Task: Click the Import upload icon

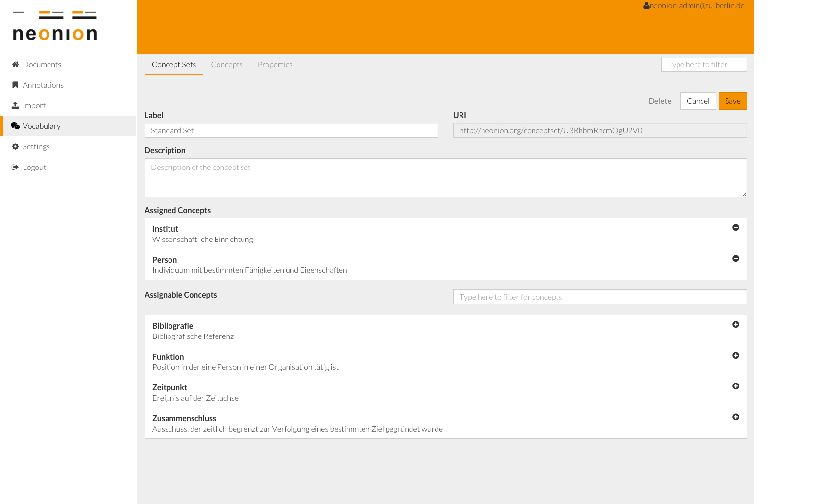Action: click(15, 105)
